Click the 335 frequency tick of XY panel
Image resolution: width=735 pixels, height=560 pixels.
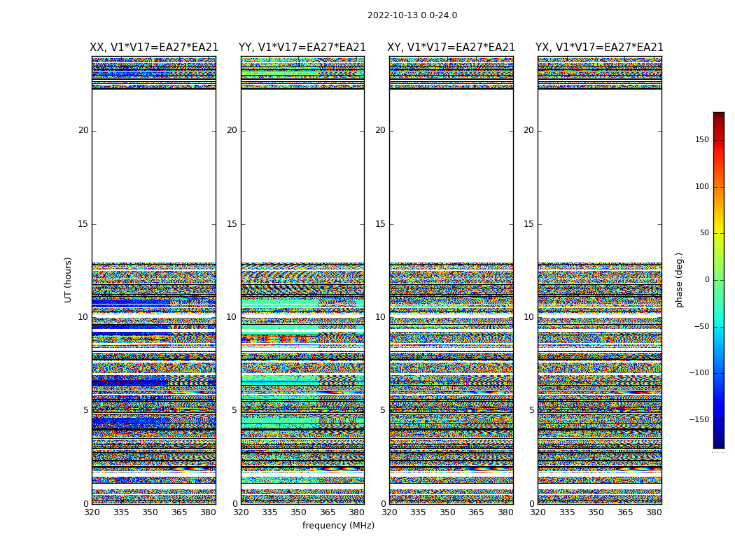click(x=418, y=512)
